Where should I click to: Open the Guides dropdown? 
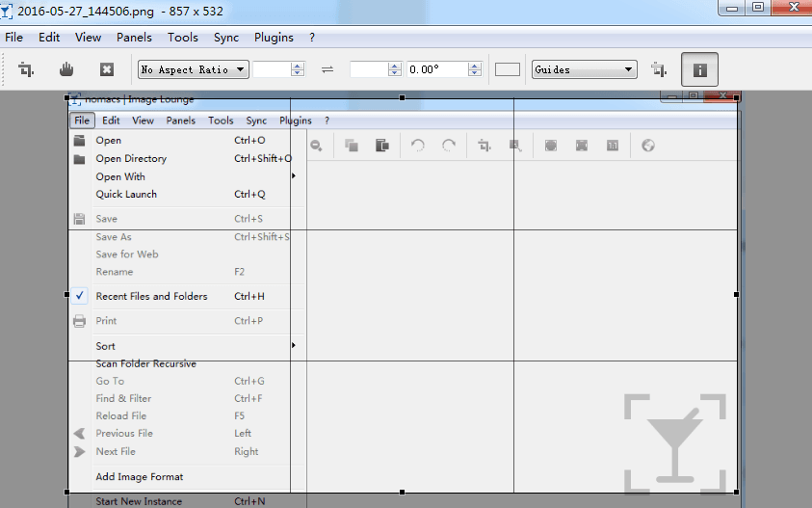click(x=585, y=69)
